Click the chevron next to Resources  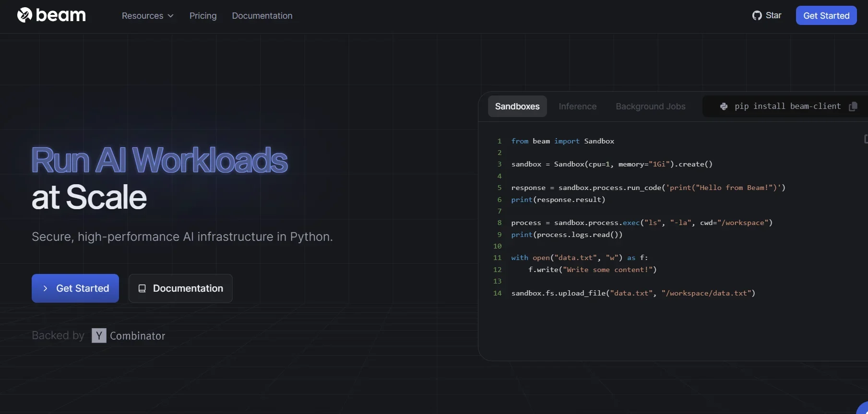170,16
